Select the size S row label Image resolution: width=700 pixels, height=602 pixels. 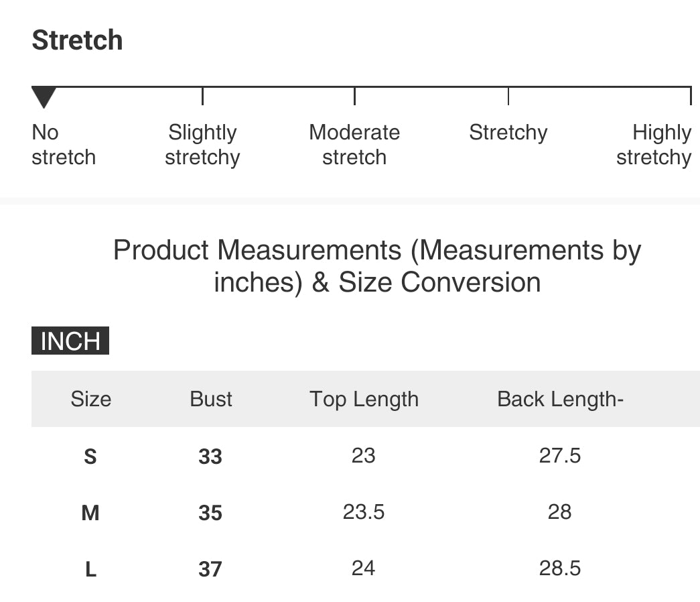[x=90, y=457]
